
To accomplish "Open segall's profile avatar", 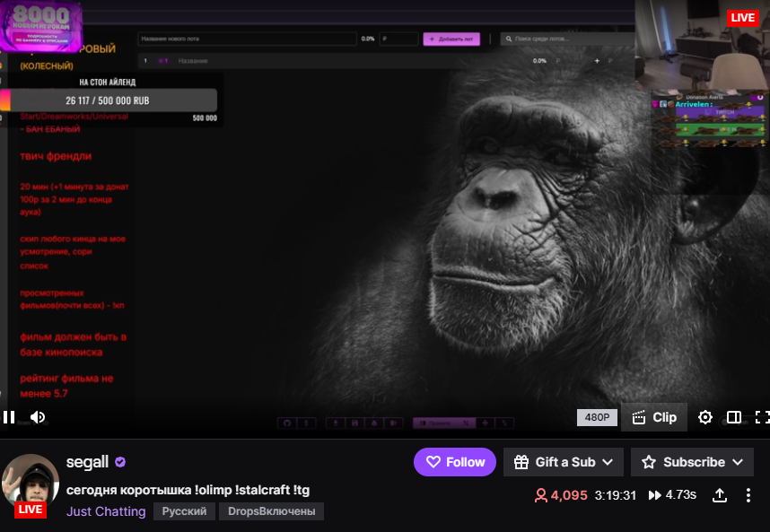I will coord(31,484).
